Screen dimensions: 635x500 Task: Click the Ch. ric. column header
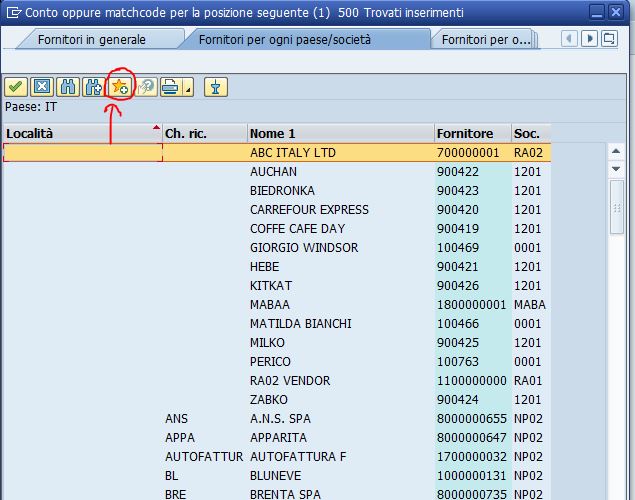[205, 134]
